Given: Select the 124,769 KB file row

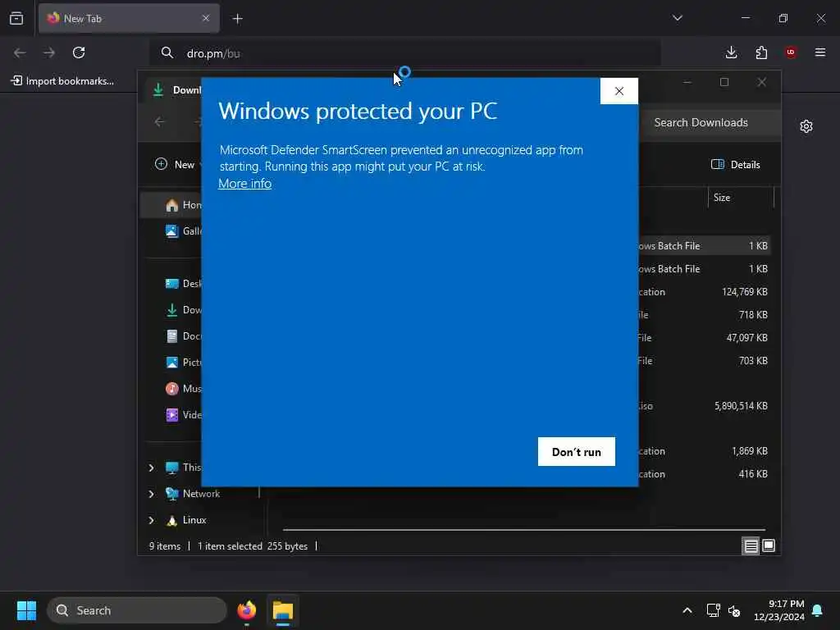Looking at the screenshot, I should click(703, 292).
